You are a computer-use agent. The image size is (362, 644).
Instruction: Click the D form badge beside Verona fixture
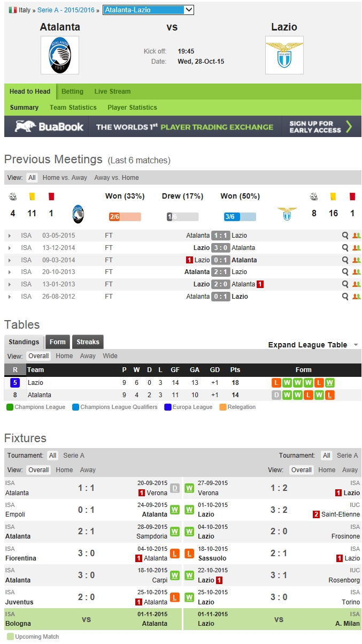click(x=175, y=488)
